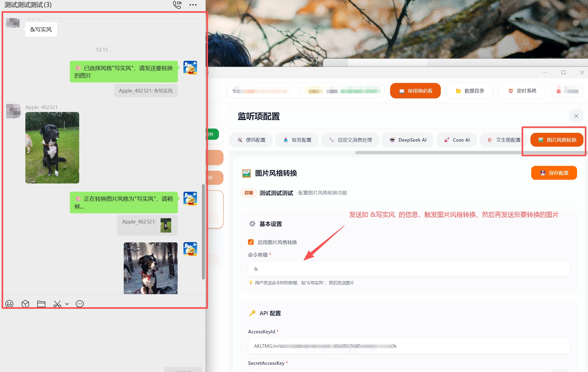Switch to the DeepSeek AI tab
This screenshot has width=588, height=372.
[x=408, y=140]
